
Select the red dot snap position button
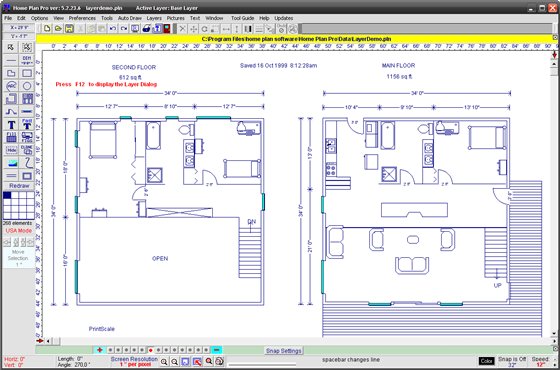pos(150,350)
